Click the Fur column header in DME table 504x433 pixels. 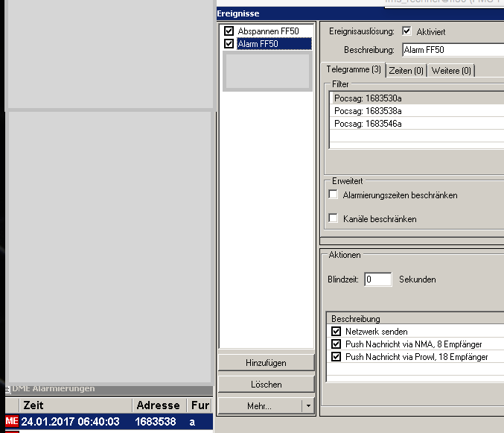point(200,405)
